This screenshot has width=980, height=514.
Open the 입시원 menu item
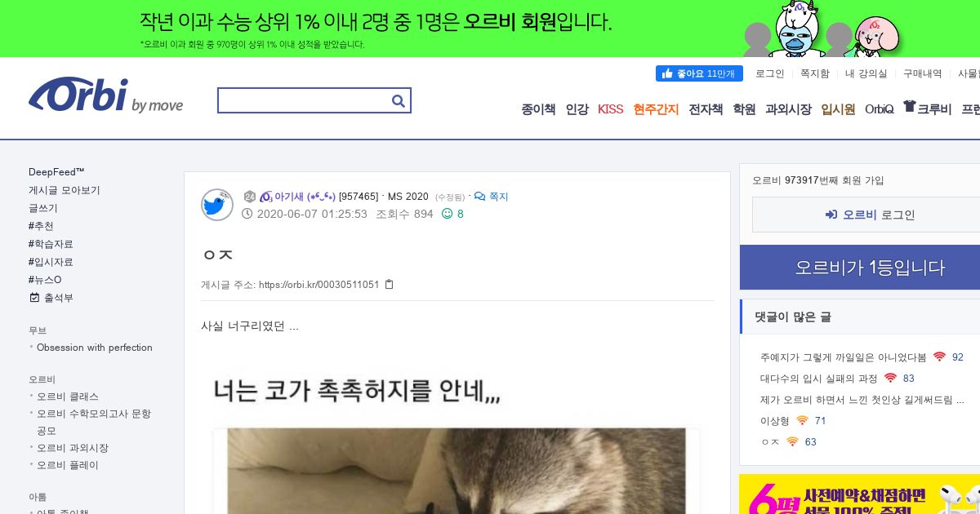coord(838,109)
